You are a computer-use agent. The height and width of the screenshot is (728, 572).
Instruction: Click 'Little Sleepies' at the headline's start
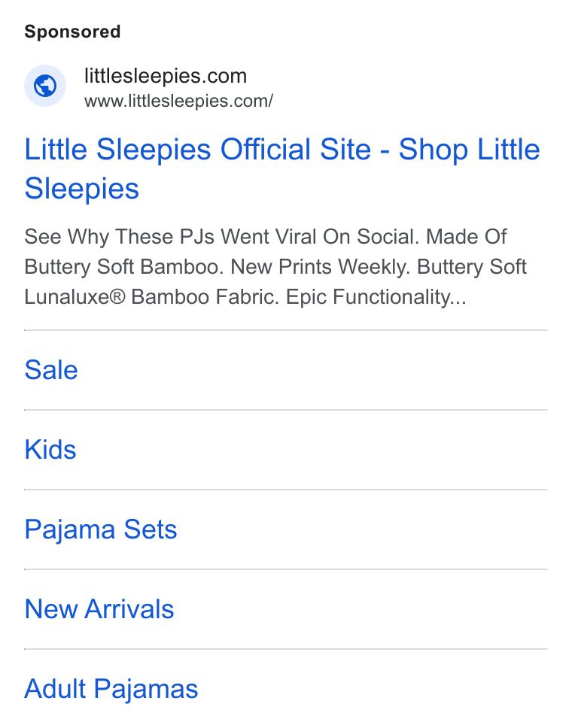pos(117,150)
